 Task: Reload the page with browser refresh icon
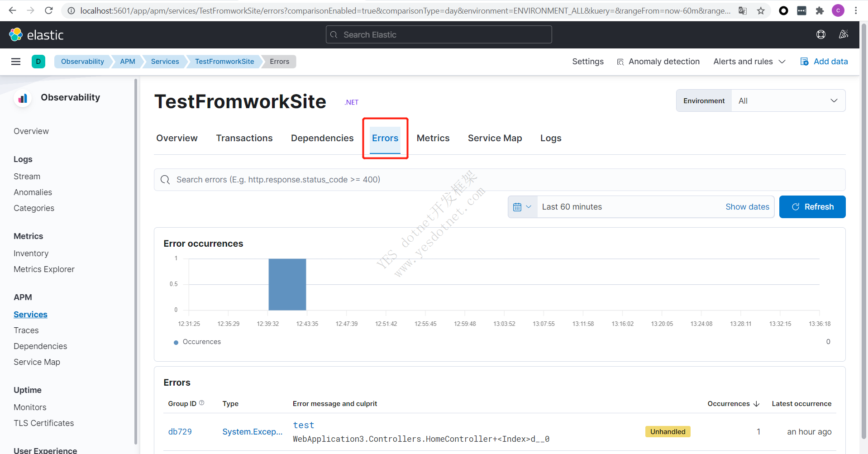click(49, 10)
